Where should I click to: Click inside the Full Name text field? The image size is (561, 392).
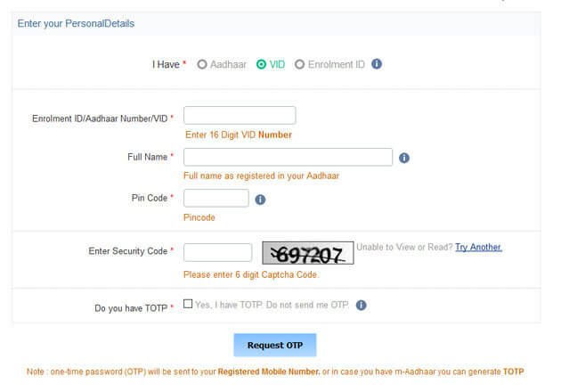(288, 157)
